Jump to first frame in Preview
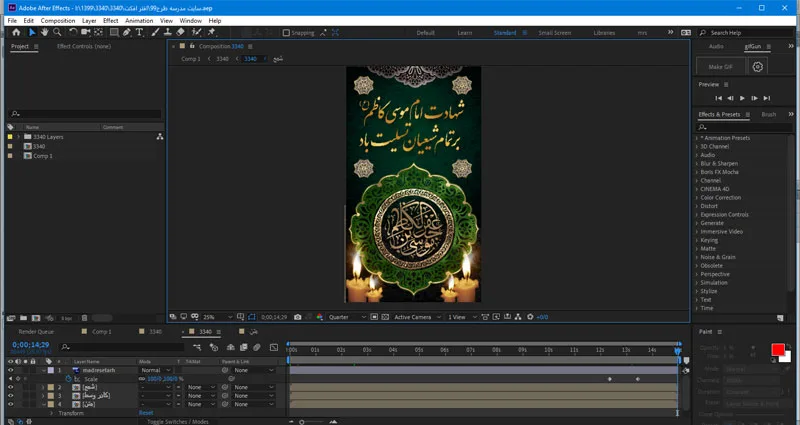 coord(718,98)
